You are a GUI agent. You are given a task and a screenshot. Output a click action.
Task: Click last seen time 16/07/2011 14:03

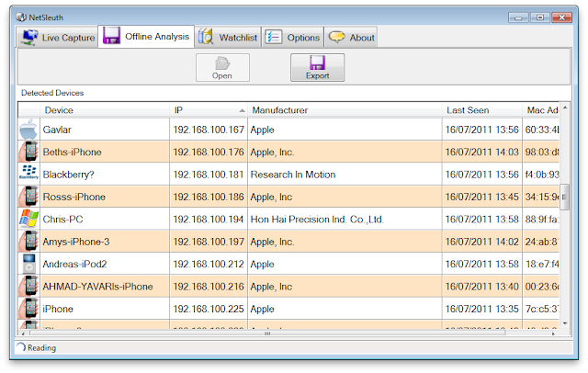click(x=481, y=152)
